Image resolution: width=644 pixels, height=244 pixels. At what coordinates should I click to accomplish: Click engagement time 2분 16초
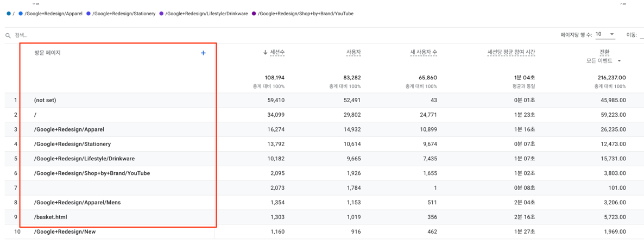click(525, 217)
